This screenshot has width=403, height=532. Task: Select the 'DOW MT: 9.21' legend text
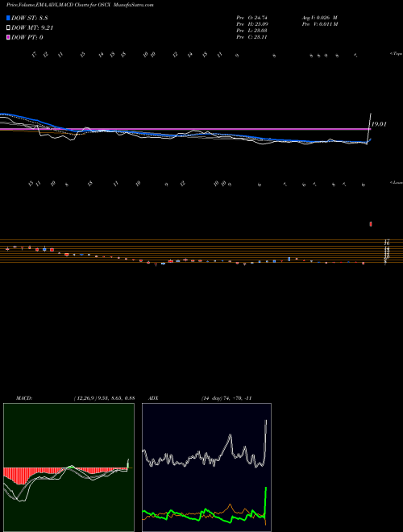click(x=32, y=28)
